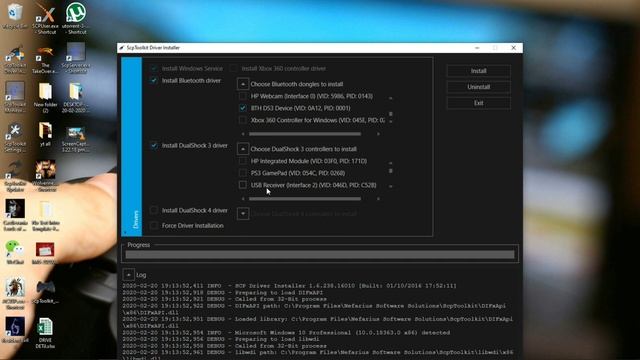Check Xbox 360 Controller for Windows entry
The image size is (640, 360).
tap(243, 120)
